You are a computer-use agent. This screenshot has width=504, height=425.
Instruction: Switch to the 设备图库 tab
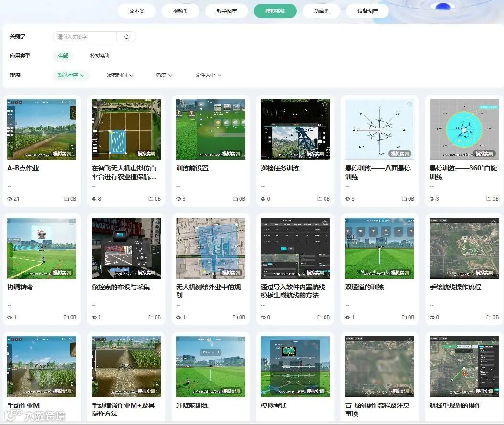367,11
